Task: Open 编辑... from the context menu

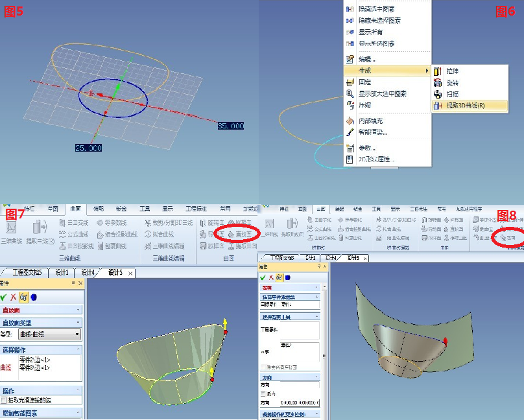Action: tap(387, 60)
